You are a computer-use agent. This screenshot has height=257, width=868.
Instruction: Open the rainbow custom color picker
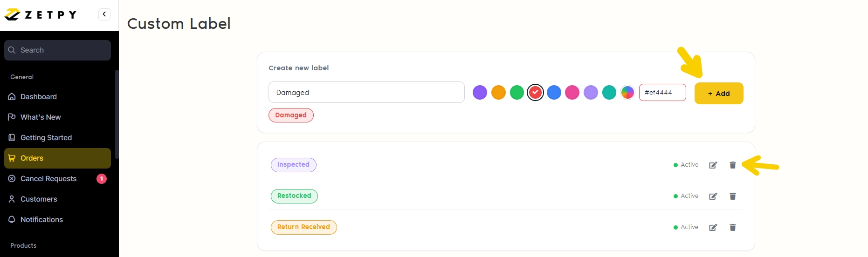[627, 93]
